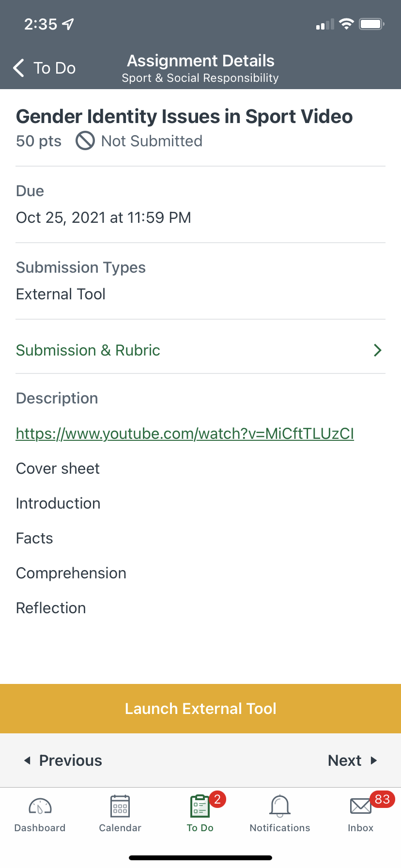Viewport: 401px width, 868px height.
Task: Open the Dashboard tab icon
Action: pos(40,806)
